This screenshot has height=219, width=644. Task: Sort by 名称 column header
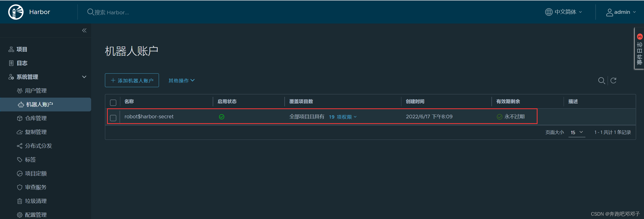coord(129,101)
